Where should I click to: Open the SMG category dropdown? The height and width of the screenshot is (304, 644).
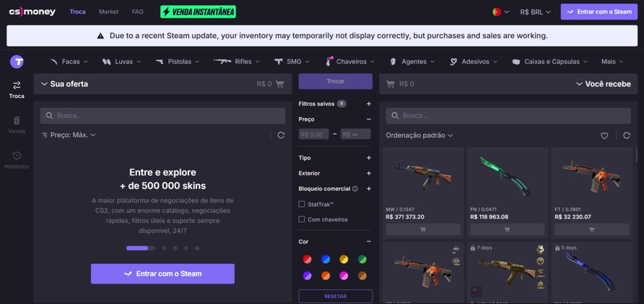click(x=292, y=61)
